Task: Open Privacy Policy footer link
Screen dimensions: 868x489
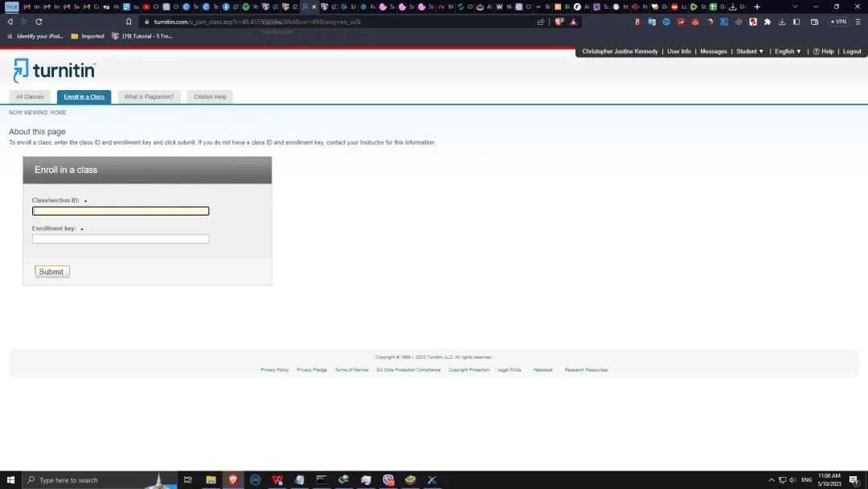Action: [275, 370]
